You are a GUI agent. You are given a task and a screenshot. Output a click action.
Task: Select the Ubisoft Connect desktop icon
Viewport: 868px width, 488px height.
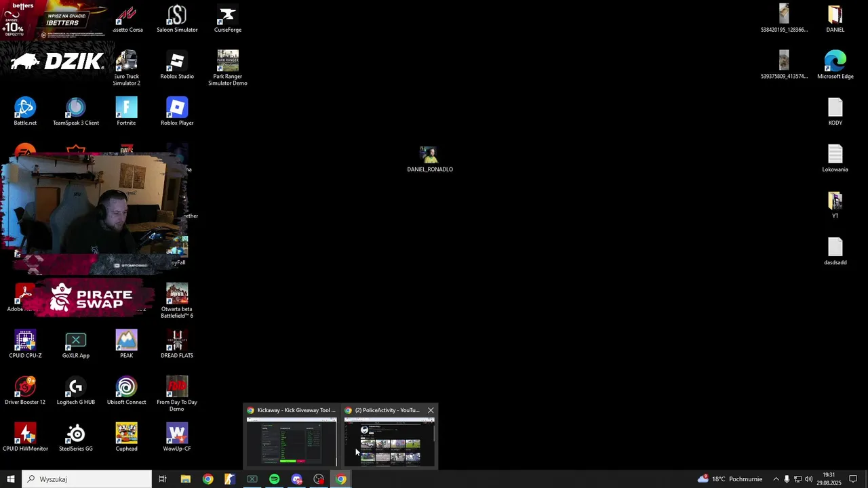click(x=126, y=391)
